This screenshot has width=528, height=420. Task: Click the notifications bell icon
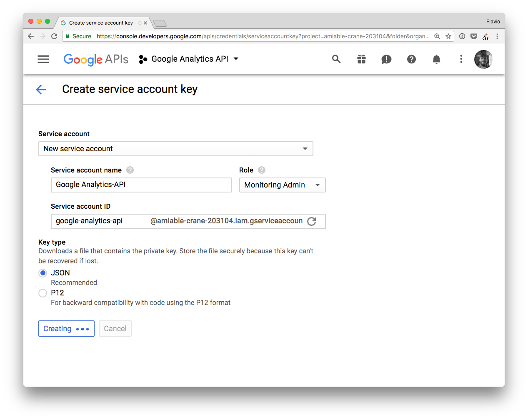point(436,59)
